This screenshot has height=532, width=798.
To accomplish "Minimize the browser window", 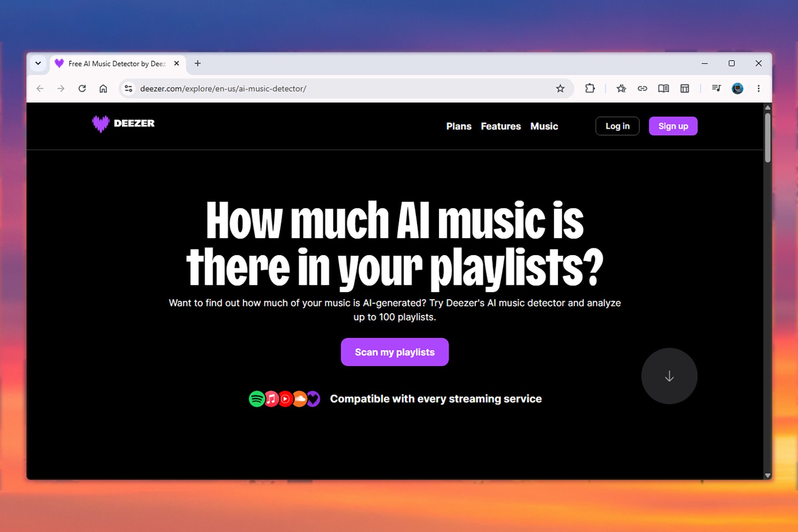I will click(x=705, y=63).
